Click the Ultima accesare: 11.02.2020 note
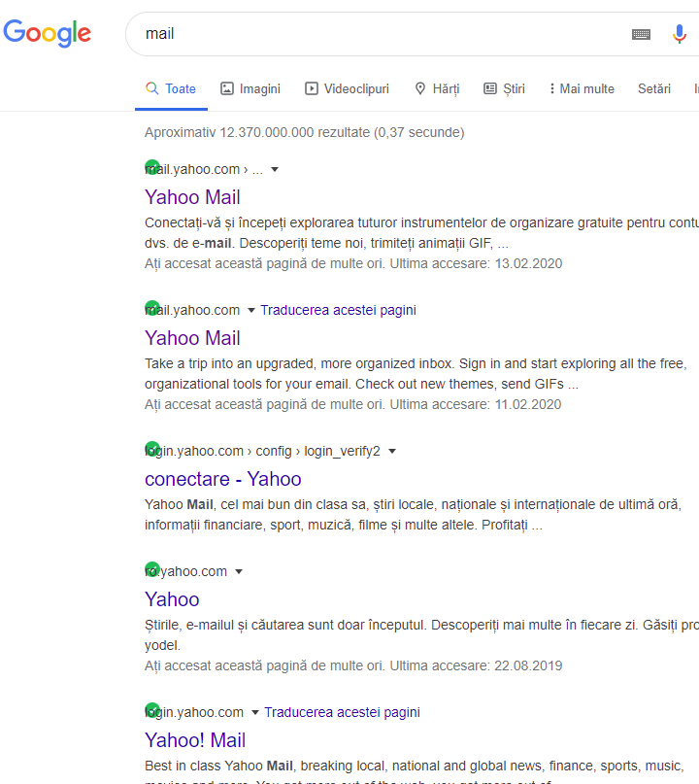699x784 pixels. (476, 404)
